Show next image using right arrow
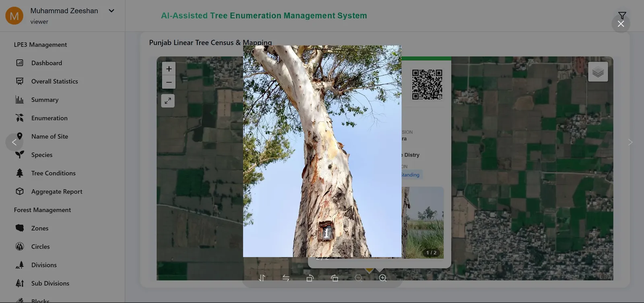 [630, 142]
